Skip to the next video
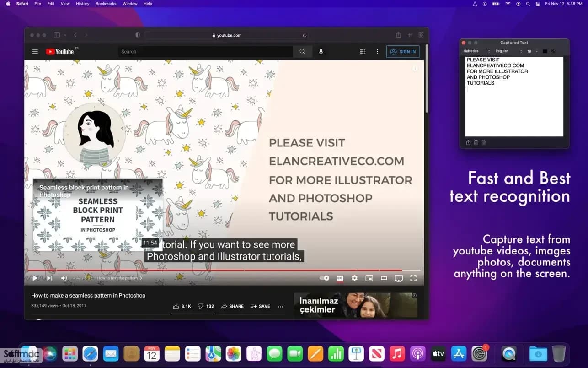This screenshot has width=588, height=368. pyautogui.click(x=49, y=278)
